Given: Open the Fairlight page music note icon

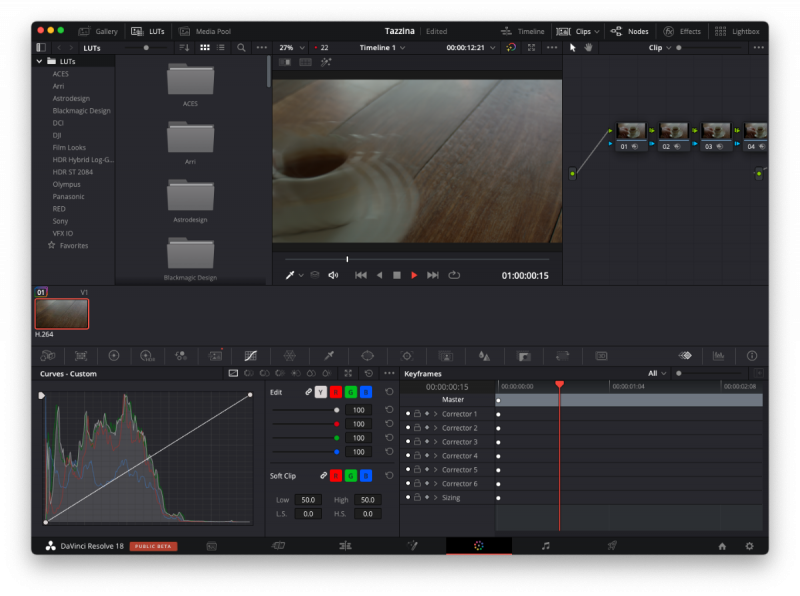Looking at the screenshot, I should click(545, 546).
